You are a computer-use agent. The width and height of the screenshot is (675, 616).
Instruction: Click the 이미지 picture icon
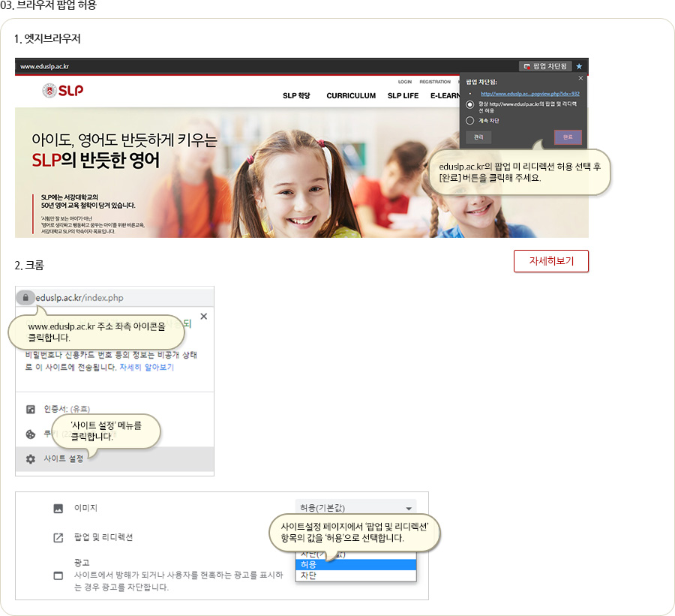pyautogui.click(x=58, y=508)
